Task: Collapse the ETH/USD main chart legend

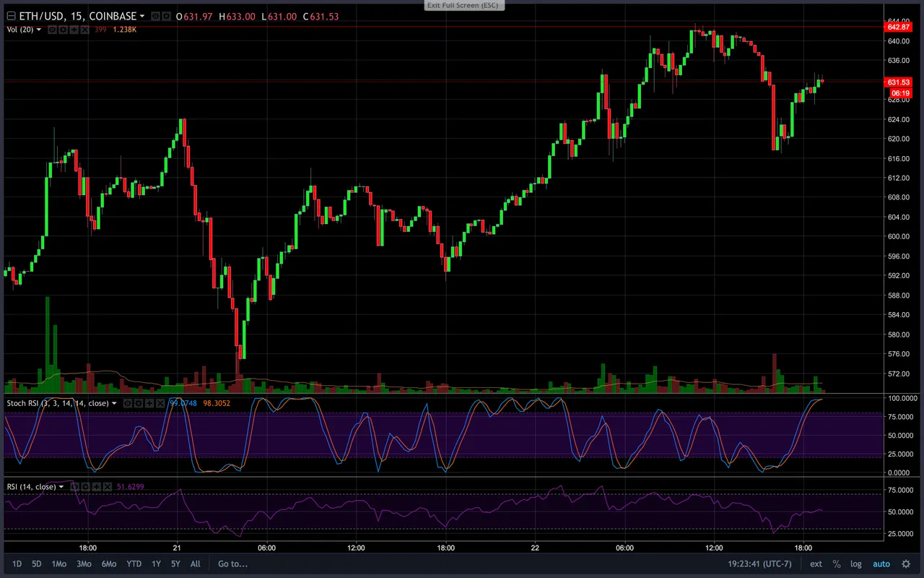Action: tap(11, 16)
